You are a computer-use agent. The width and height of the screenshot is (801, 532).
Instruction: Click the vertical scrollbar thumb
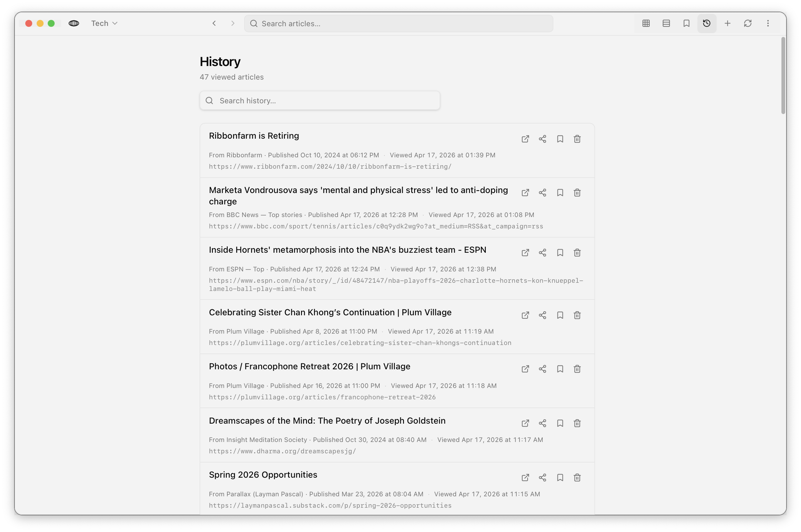[783, 76]
